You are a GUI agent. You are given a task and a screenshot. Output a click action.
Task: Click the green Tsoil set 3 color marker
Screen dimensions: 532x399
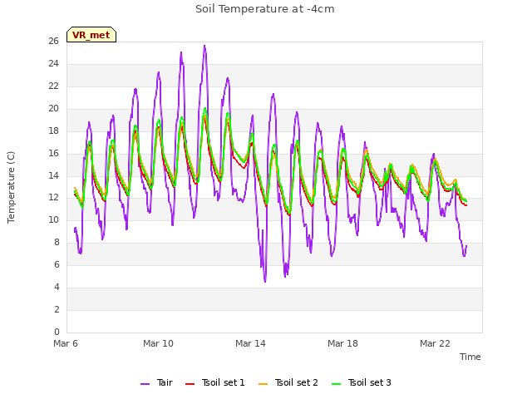click(336, 384)
